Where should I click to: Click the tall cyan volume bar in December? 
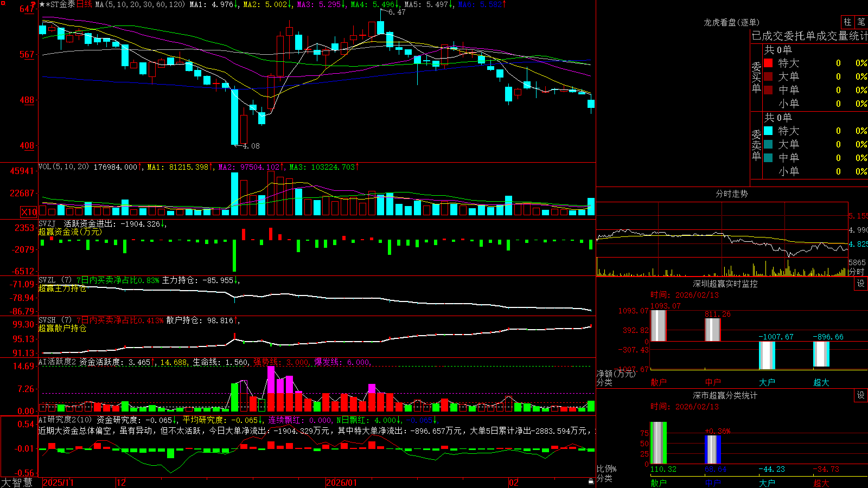235,194
